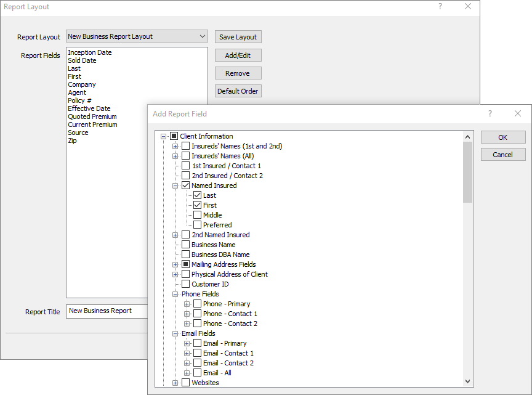The image size is (532, 395).
Task: Select Policy # in Report Fields list
Action: coord(80,100)
